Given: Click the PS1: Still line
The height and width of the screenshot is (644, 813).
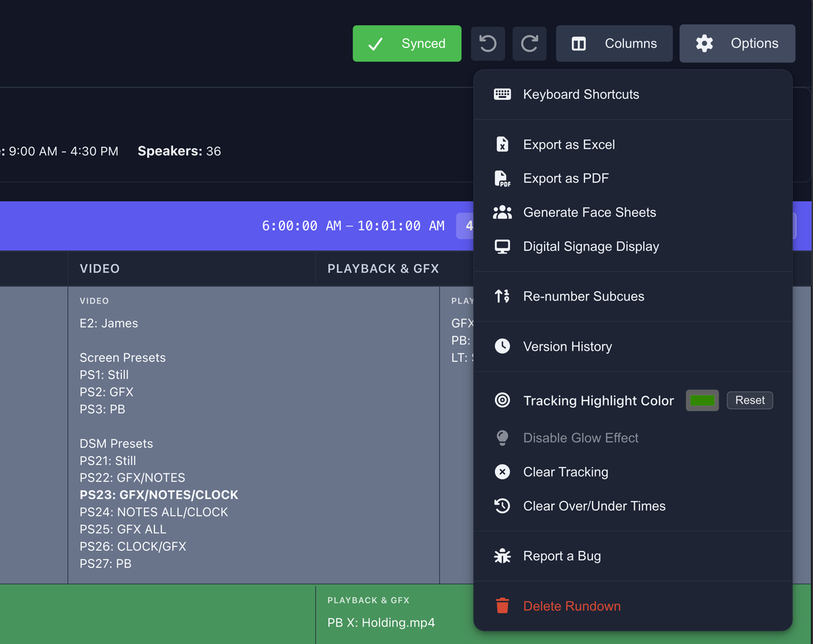Looking at the screenshot, I should (103, 375).
